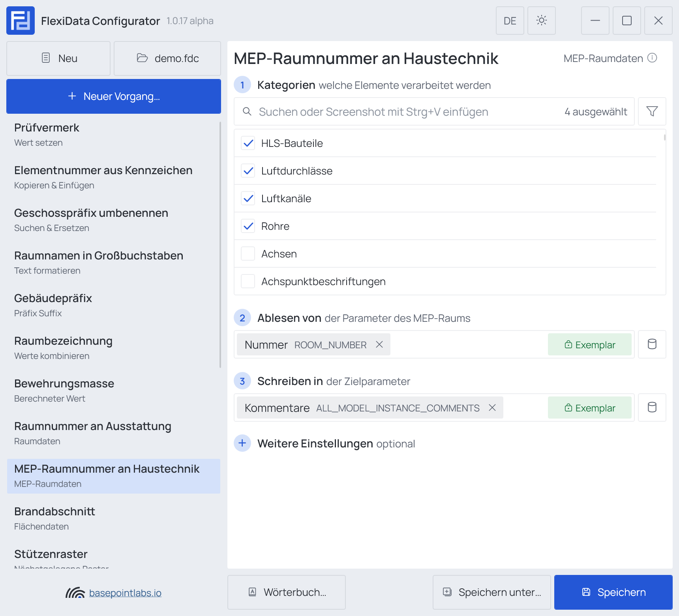Viewport: 679px width, 616px height.
Task: Click the Exemplar toggle for Nummer
Action: (x=590, y=344)
